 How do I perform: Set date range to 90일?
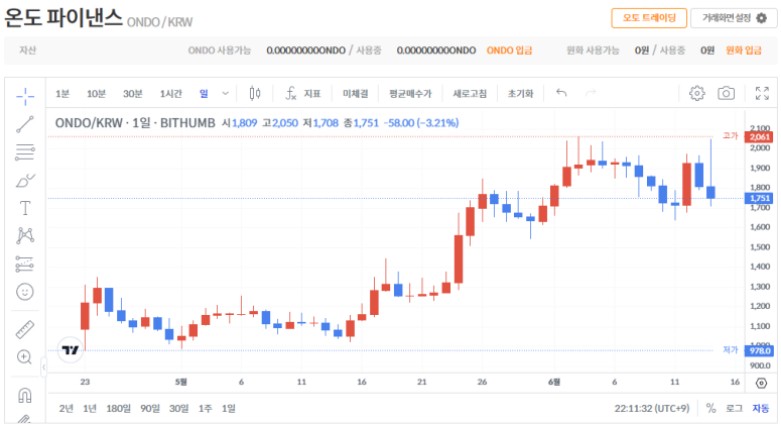(150, 409)
